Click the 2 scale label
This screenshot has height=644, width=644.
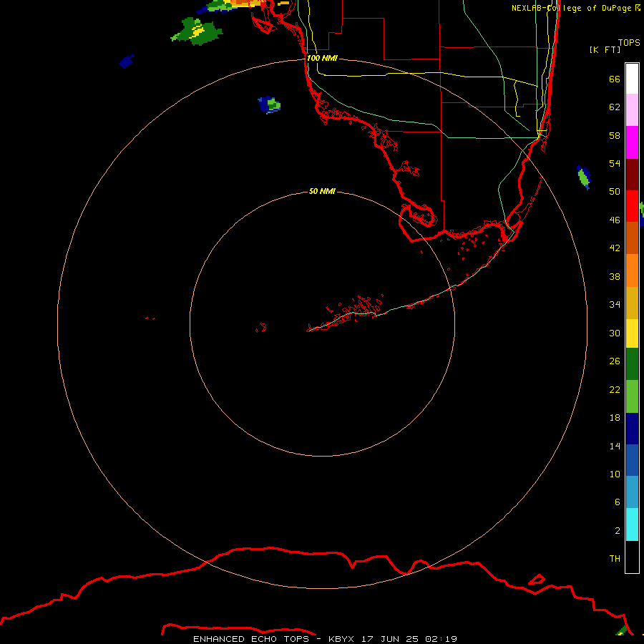[x=618, y=531]
